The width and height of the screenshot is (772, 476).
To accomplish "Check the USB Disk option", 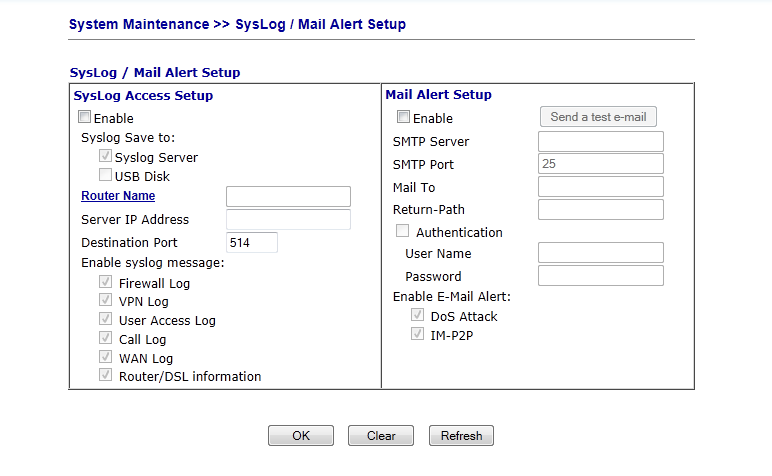I will [x=106, y=176].
